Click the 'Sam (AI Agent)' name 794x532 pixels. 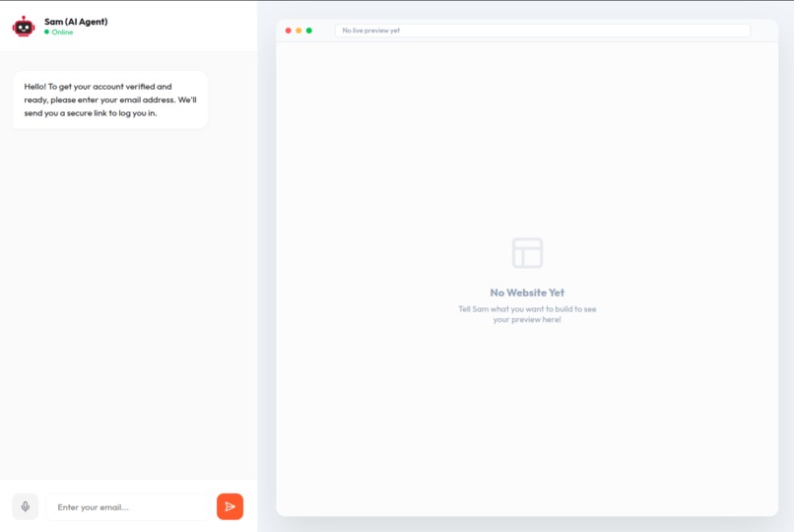[76, 22]
